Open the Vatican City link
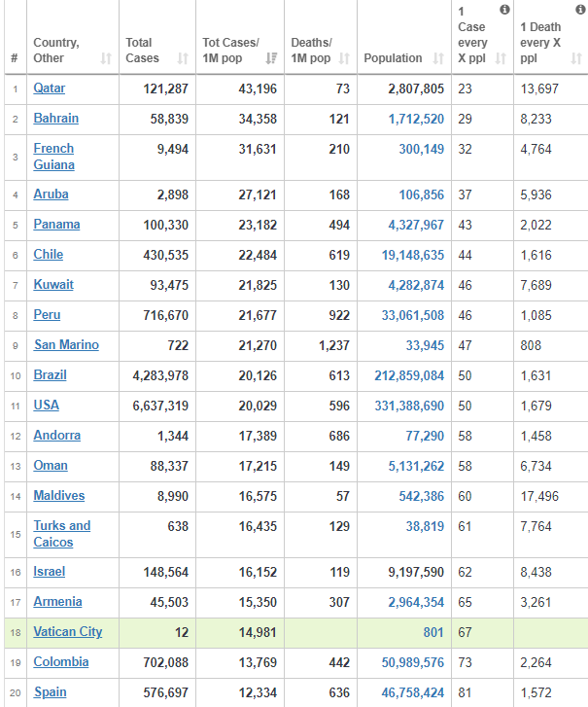The height and width of the screenshot is (707, 588). [x=67, y=631]
